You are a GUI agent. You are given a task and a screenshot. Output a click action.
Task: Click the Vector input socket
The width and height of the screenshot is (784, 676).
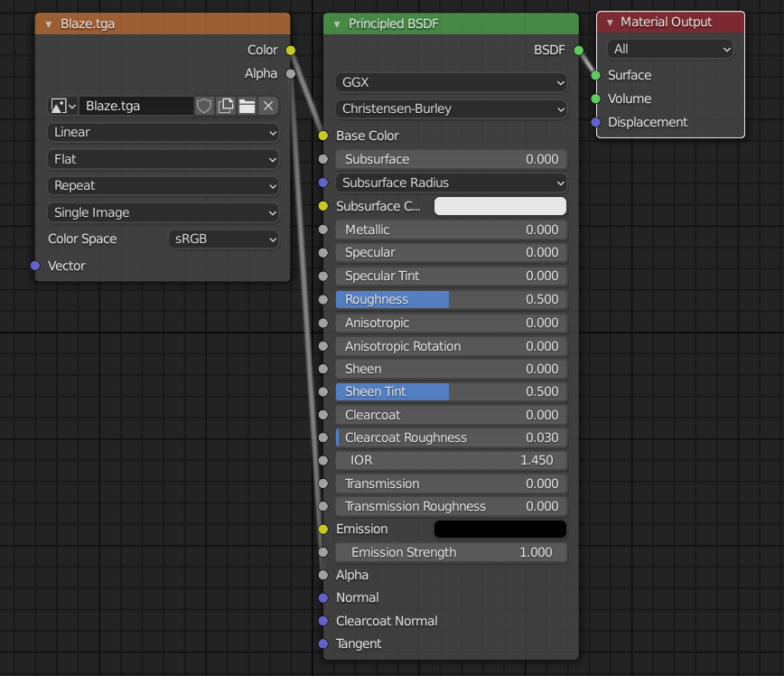[35, 266]
